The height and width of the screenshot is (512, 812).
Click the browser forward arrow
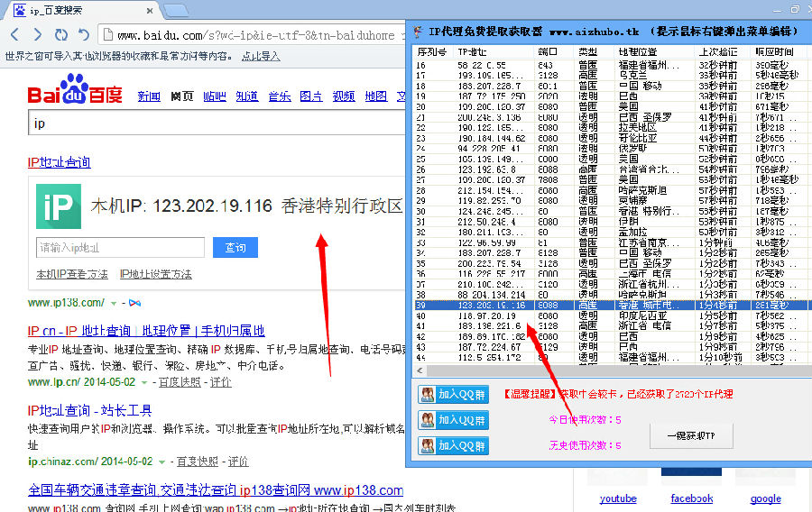[37, 35]
